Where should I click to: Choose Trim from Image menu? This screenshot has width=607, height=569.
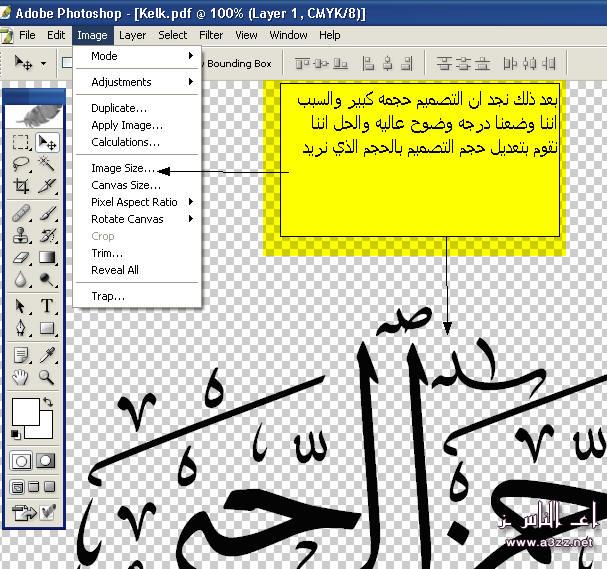[x=137, y=253]
